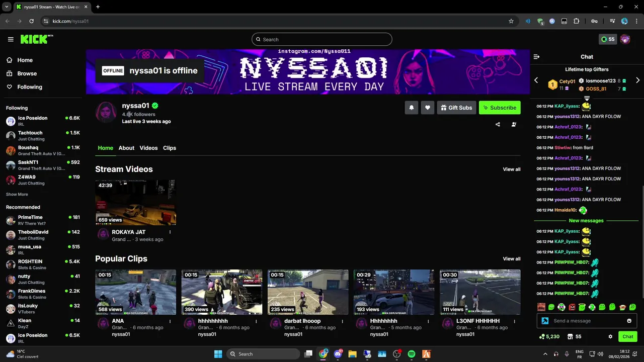Click the Send a message field
644x362 pixels.
[586, 321]
